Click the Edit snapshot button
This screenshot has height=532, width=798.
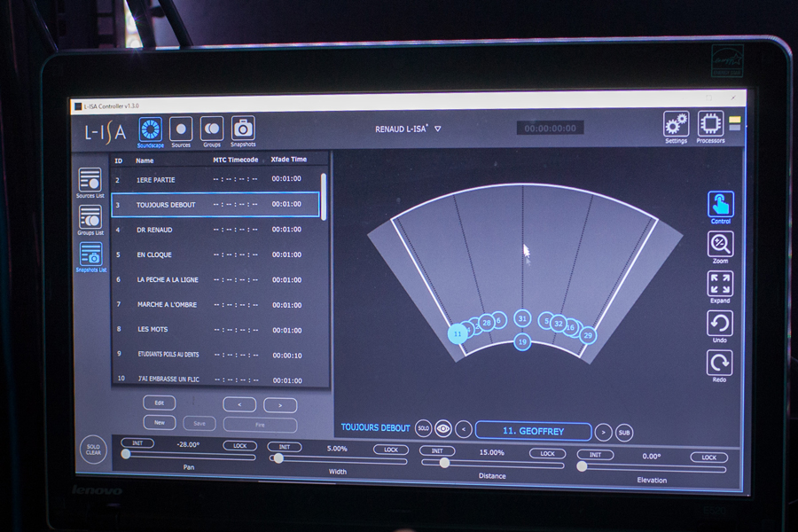click(160, 403)
